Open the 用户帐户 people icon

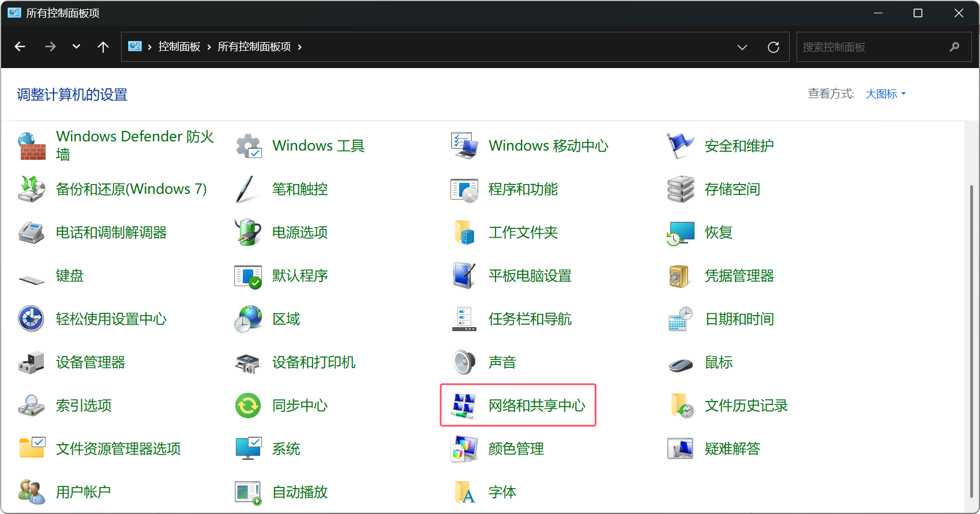(32, 492)
